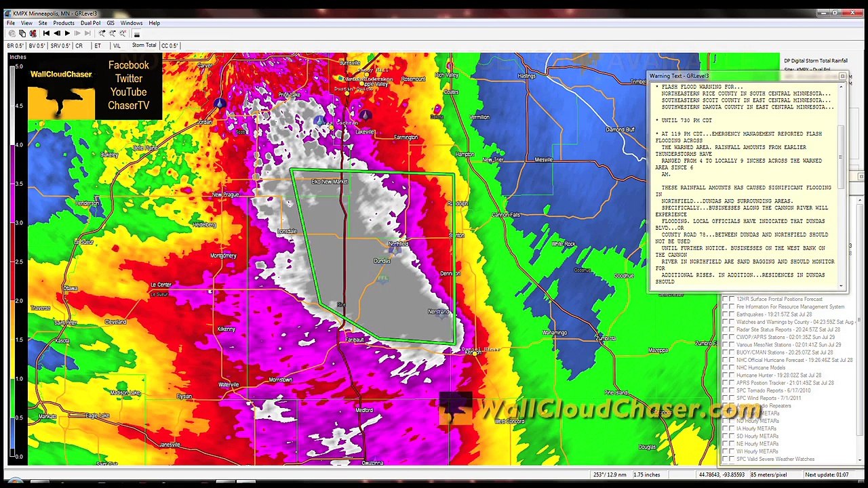Click the 'New Prague' city label on map
The width and height of the screenshot is (868, 488).
225,195
